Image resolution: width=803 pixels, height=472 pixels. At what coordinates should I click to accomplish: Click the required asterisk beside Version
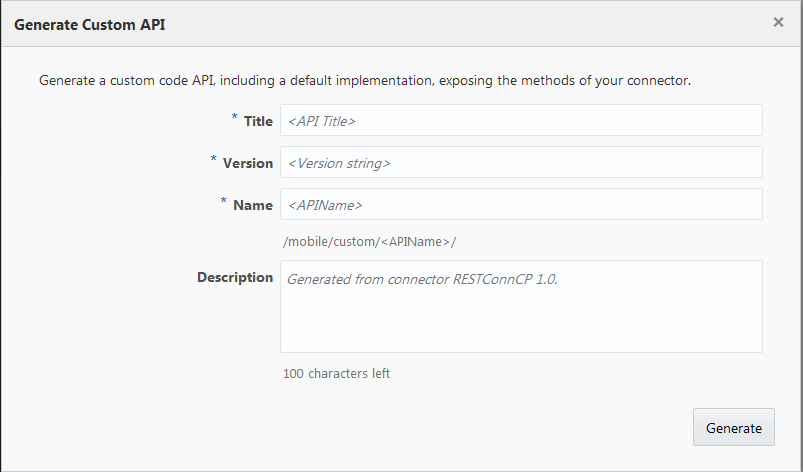214,161
